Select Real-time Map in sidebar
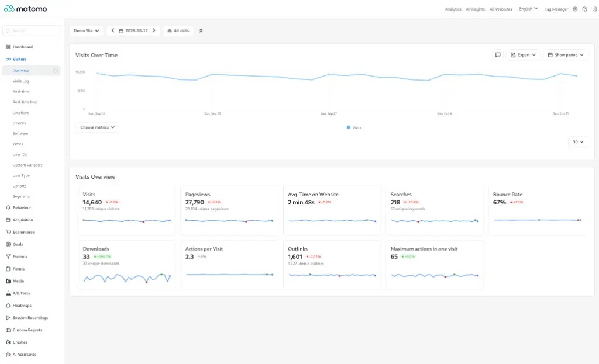This screenshot has width=599, height=364. 25,102
